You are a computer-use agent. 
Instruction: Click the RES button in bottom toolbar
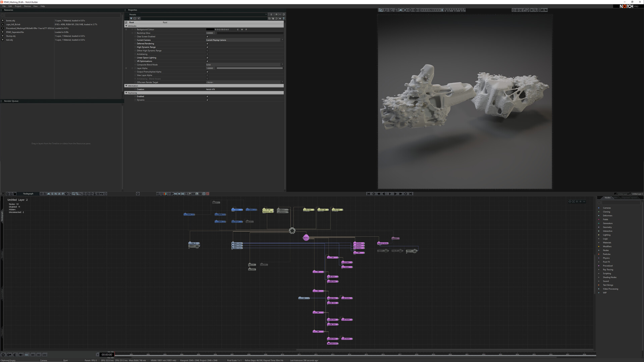click(x=27, y=355)
